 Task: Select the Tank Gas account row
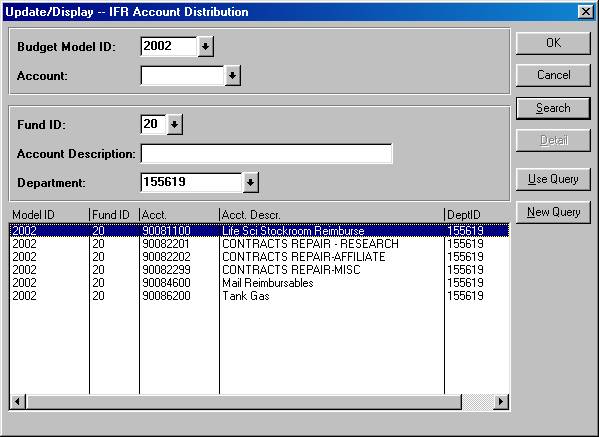(x=259, y=296)
